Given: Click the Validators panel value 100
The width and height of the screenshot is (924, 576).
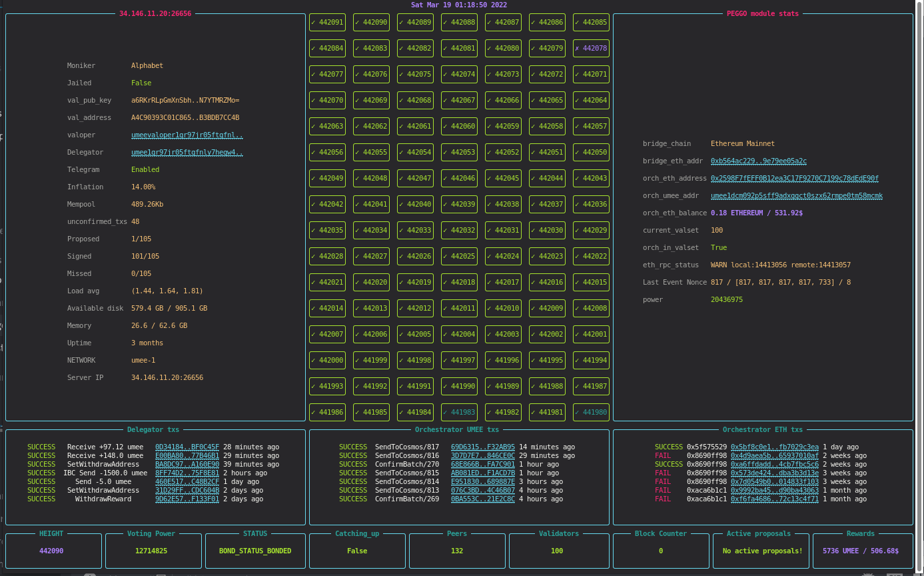Looking at the screenshot, I should pos(557,551).
